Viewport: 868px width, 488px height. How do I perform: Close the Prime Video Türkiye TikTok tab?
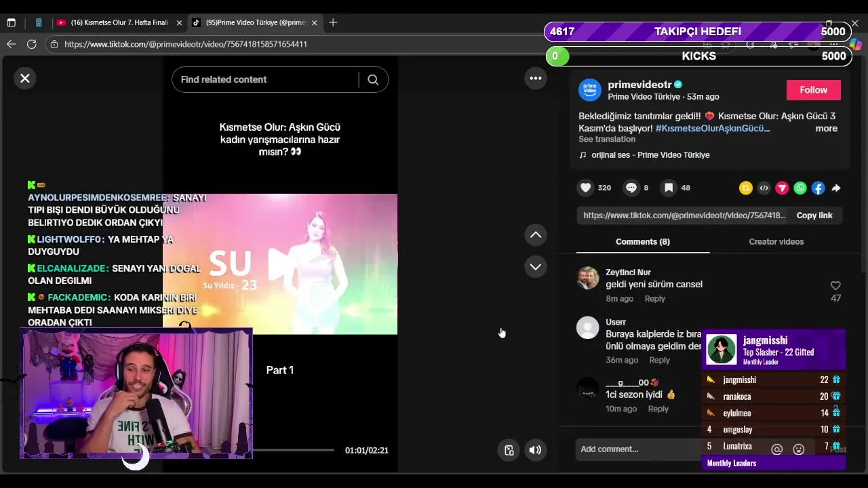point(314,22)
